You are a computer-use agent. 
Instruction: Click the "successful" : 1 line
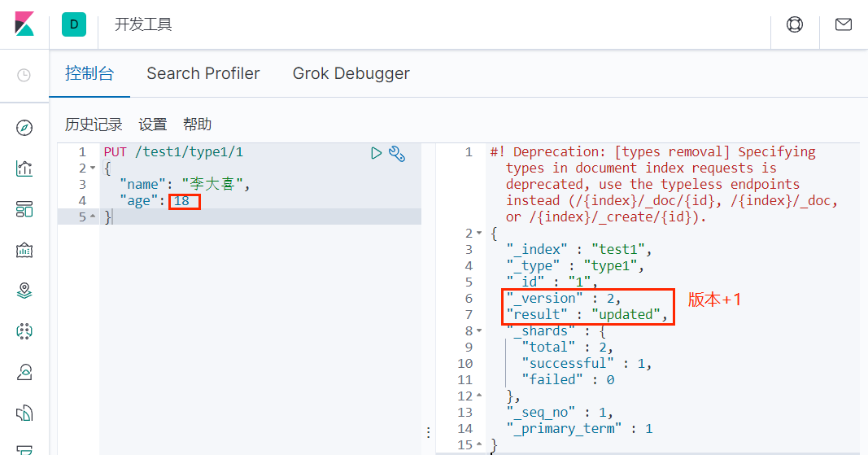(x=587, y=364)
